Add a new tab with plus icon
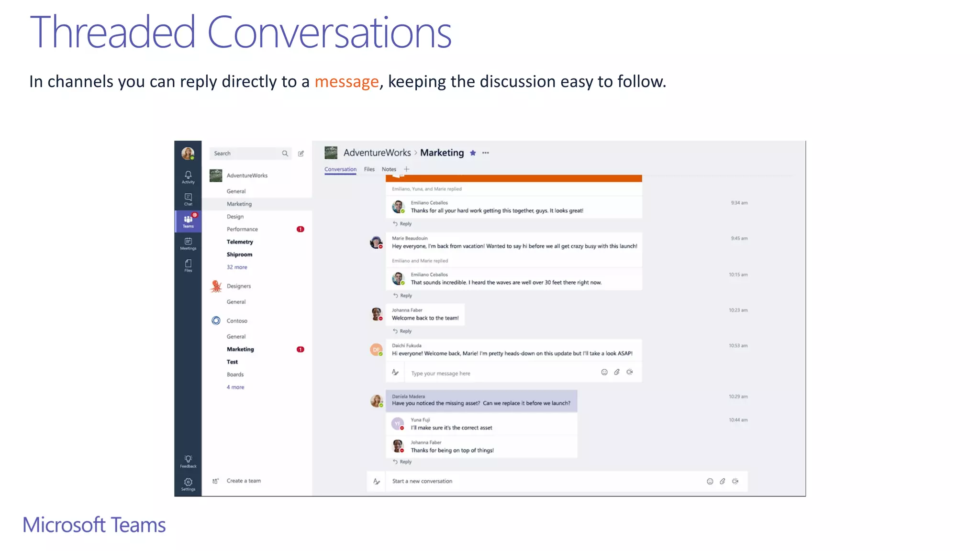The height and width of the screenshot is (551, 980). [x=407, y=169]
